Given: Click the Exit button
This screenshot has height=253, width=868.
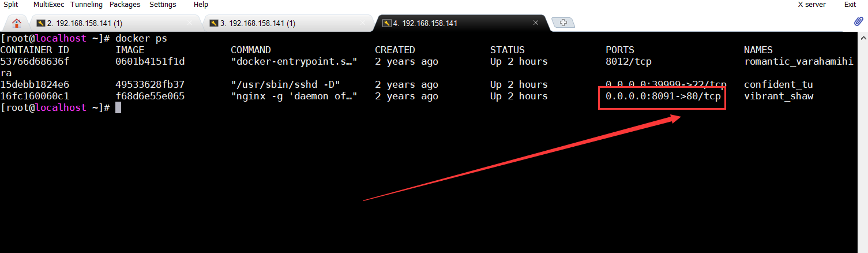Looking at the screenshot, I should [x=850, y=5].
